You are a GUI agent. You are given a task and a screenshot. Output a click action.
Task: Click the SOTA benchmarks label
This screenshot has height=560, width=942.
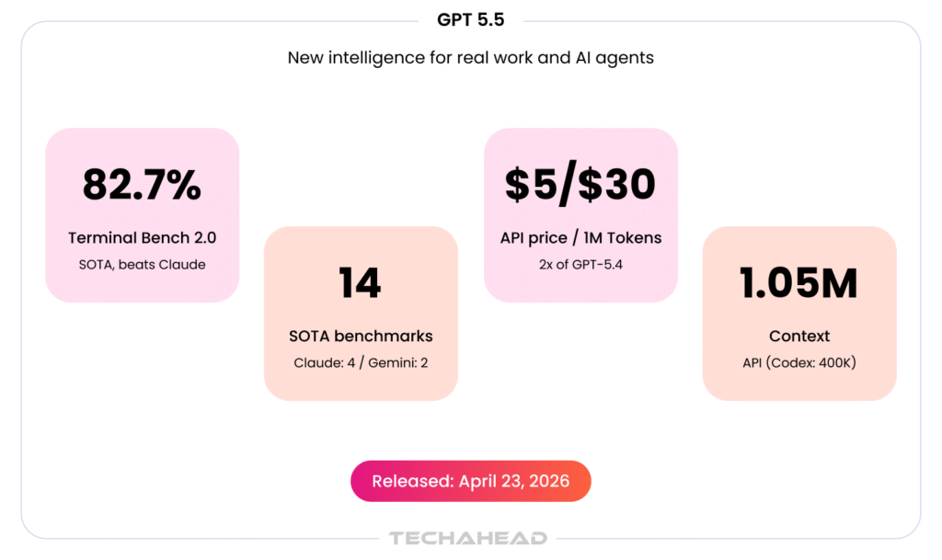point(361,337)
